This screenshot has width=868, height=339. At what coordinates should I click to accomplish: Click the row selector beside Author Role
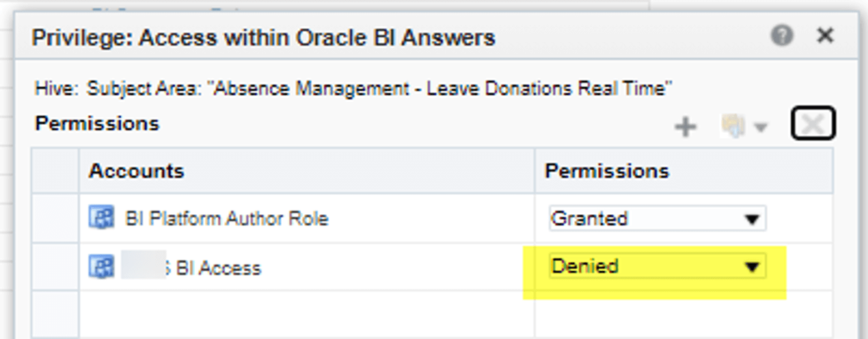point(55,218)
